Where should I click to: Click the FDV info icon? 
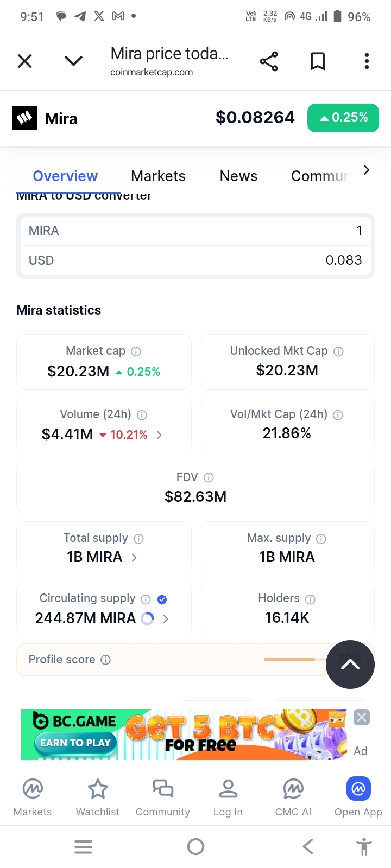pos(209,477)
